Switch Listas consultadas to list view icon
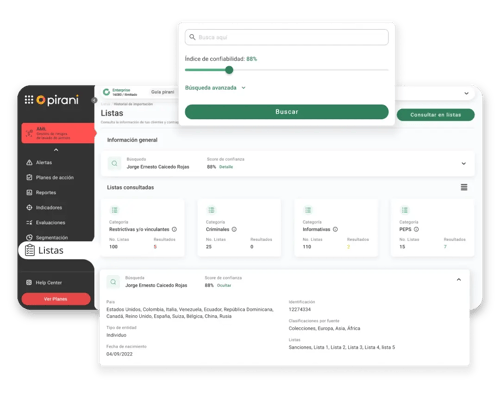 coord(464,187)
